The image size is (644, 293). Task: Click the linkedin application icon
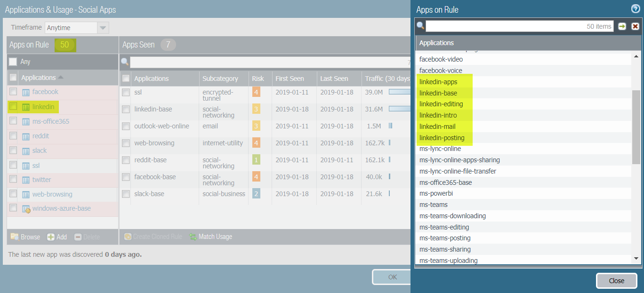(26, 107)
